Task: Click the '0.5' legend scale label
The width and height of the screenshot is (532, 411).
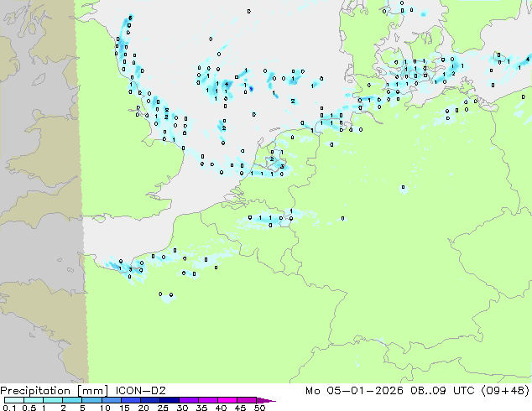Action: tap(29, 408)
